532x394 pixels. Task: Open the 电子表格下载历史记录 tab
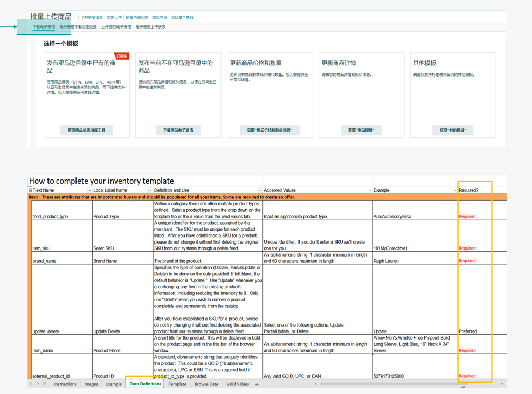pos(78,27)
